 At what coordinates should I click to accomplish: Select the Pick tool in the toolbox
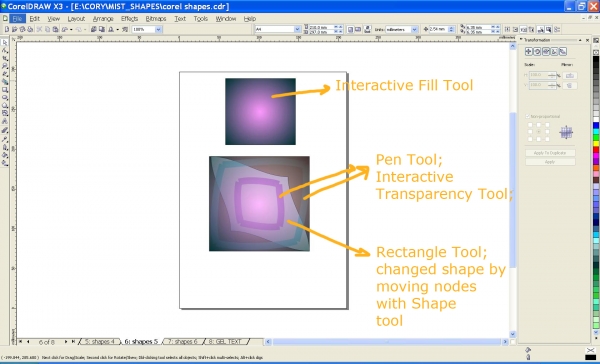tap(5, 42)
